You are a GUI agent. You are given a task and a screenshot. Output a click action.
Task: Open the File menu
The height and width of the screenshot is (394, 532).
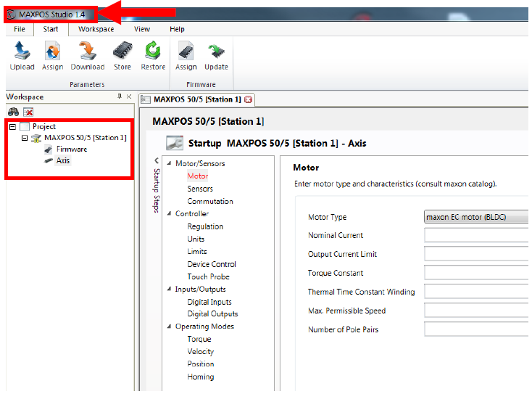pos(20,29)
